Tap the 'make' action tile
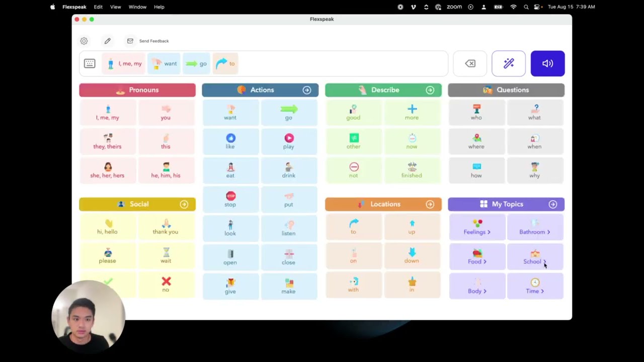 288,287
